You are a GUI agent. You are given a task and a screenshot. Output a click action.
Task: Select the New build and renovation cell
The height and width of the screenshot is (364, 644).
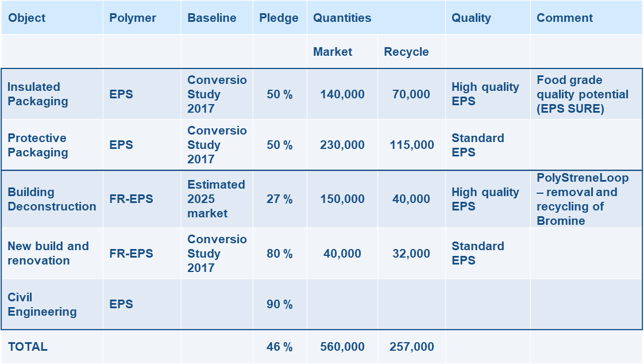click(48, 253)
